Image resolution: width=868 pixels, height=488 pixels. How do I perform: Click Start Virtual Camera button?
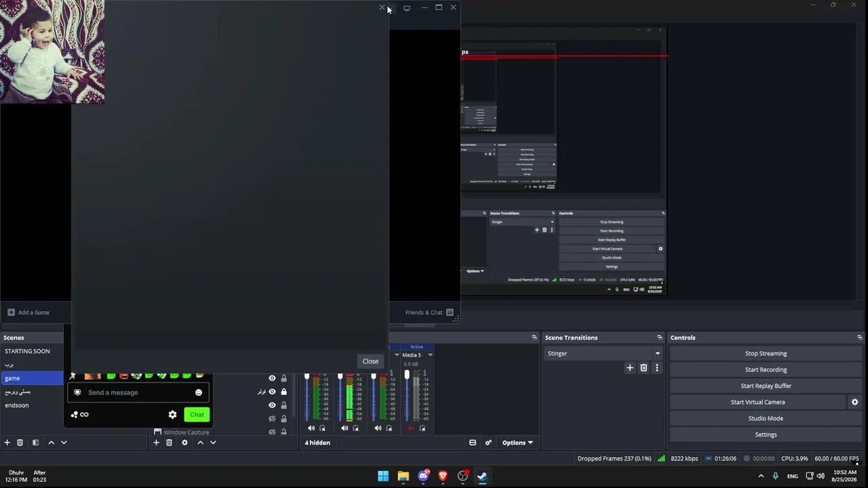[757, 402]
